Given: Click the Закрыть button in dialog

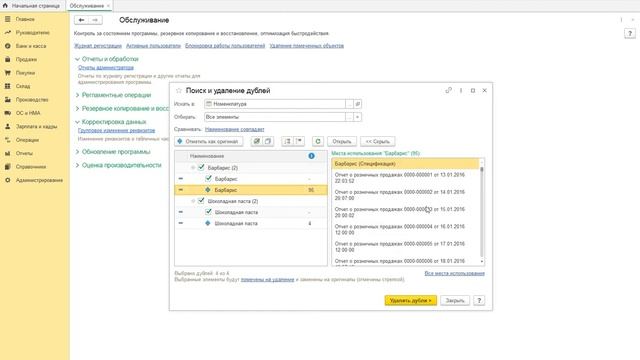Looking at the screenshot, I should pos(455,300).
